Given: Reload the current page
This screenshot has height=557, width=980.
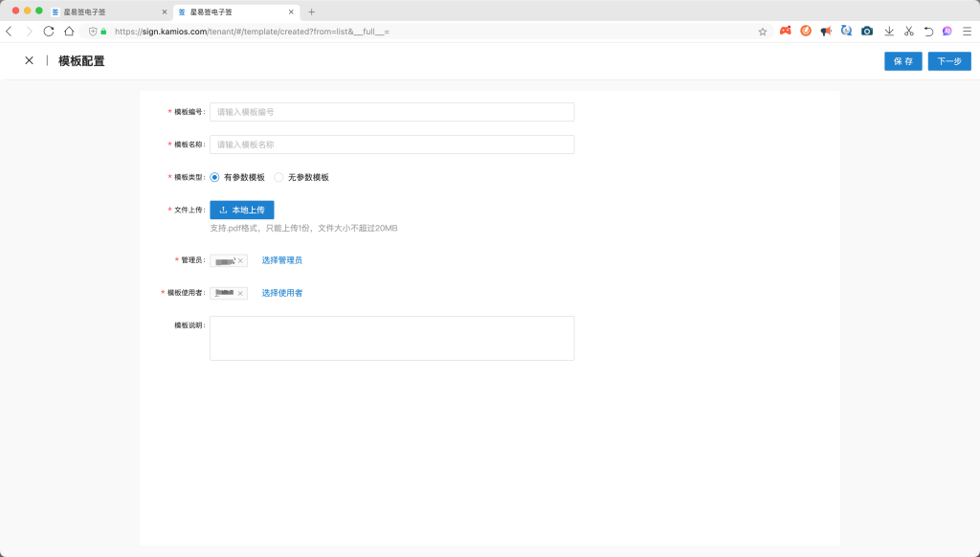Looking at the screenshot, I should 49,32.
